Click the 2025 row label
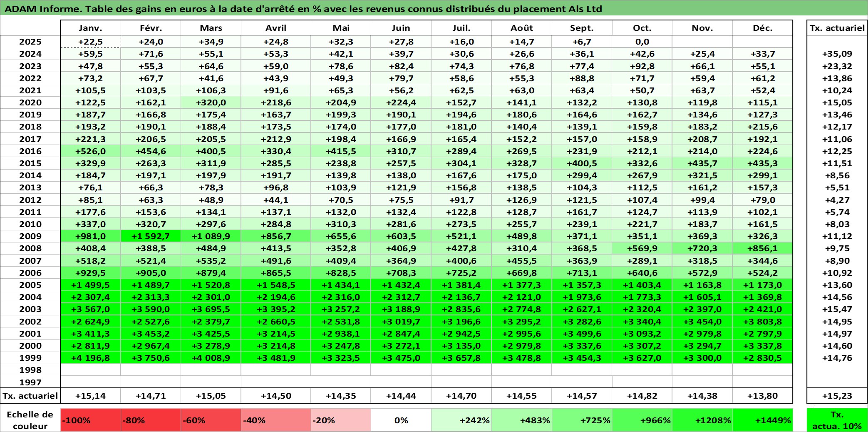Screen dimensions: 868x432 pyautogui.click(x=30, y=42)
